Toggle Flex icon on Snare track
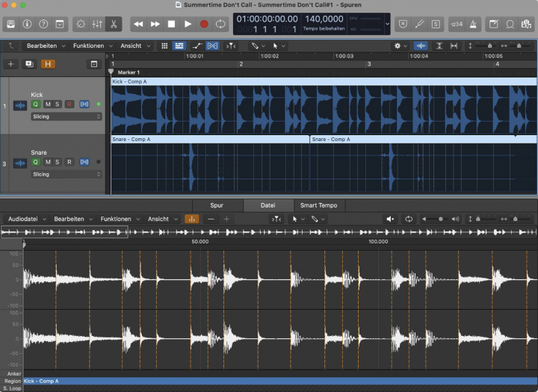Viewport: 538px width, 392px height. [84, 162]
